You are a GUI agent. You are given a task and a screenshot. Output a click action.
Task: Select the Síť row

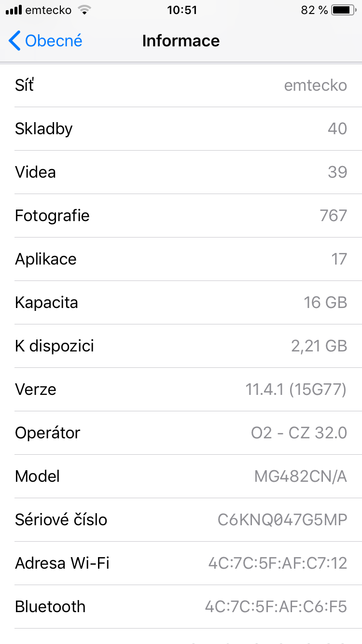181,85
